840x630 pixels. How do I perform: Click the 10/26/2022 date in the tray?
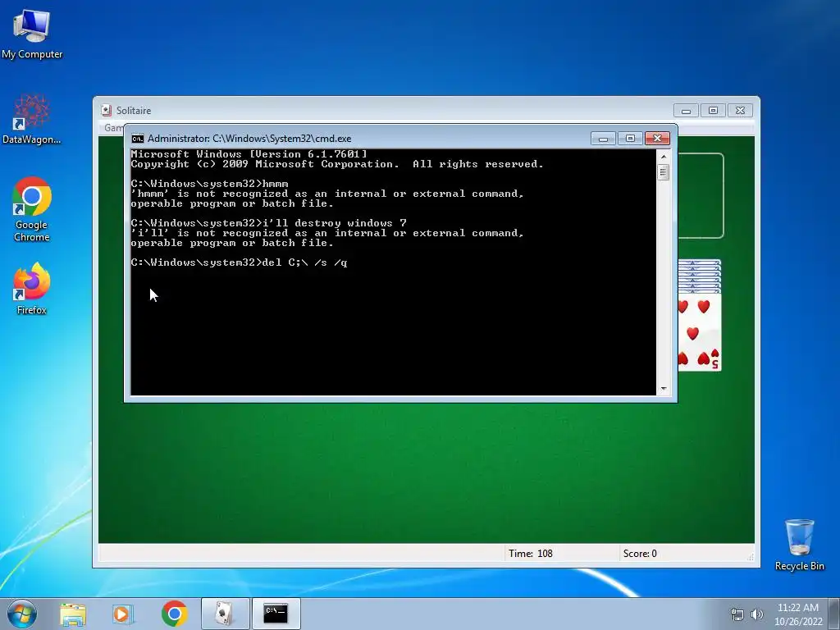coord(798,622)
